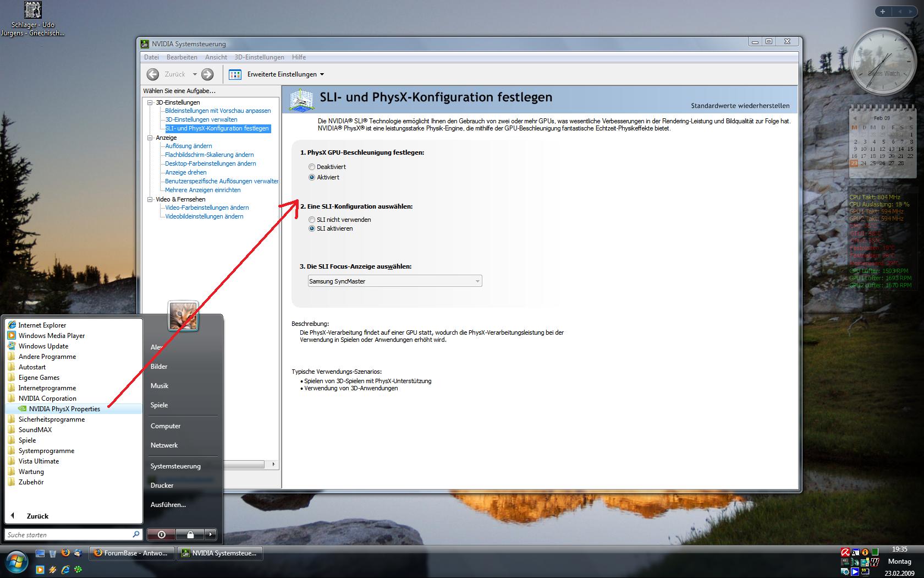Launch Windows Media Player quick launch icon
The height and width of the screenshot is (578, 924).
tap(40, 570)
